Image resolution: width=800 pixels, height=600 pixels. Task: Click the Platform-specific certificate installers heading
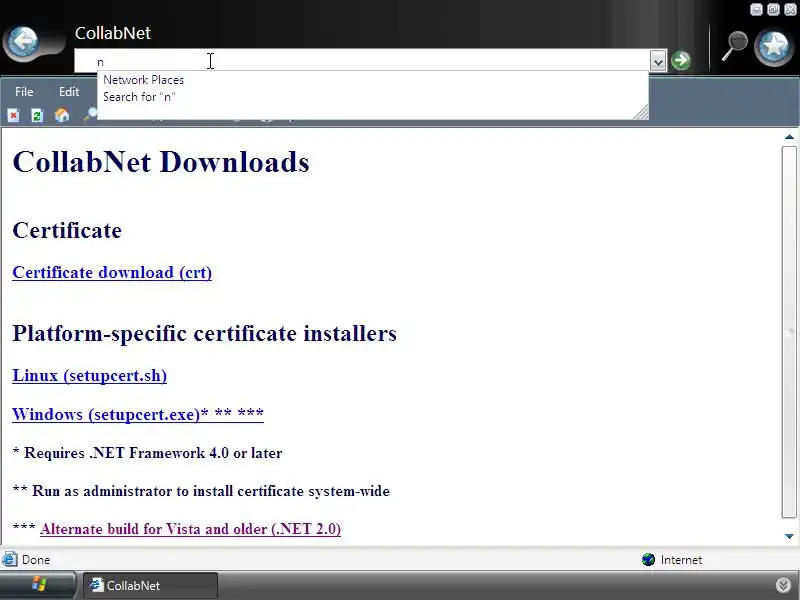[x=205, y=334]
